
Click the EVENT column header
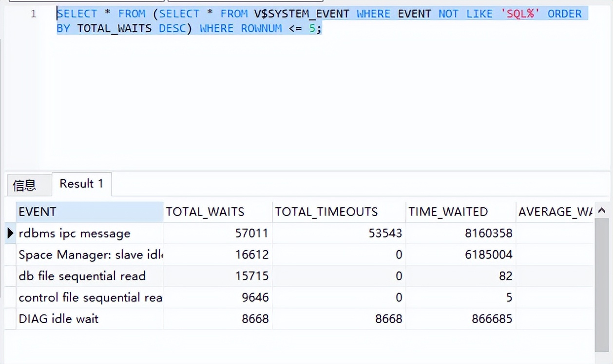coord(90,212)
